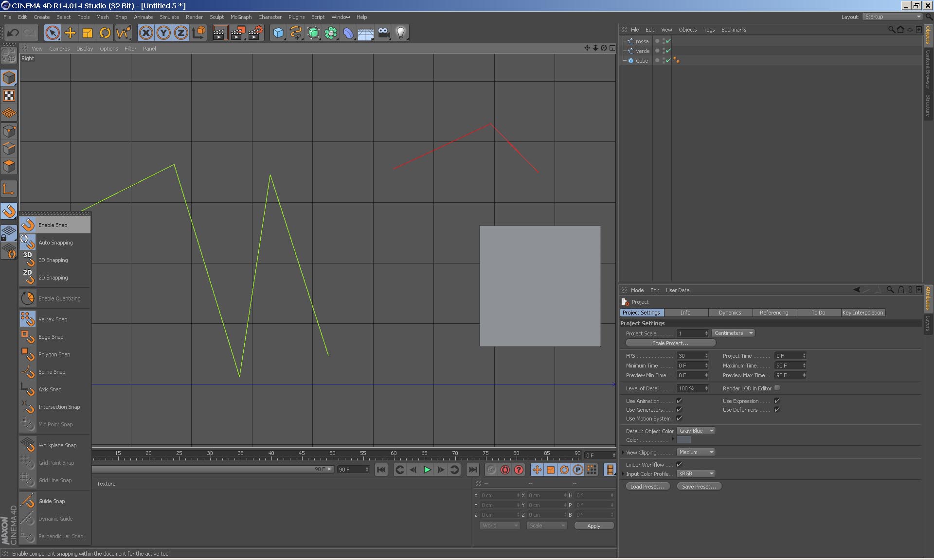Add a light object from the toolbar
934x560 pixels.
[x=400, y=33]
